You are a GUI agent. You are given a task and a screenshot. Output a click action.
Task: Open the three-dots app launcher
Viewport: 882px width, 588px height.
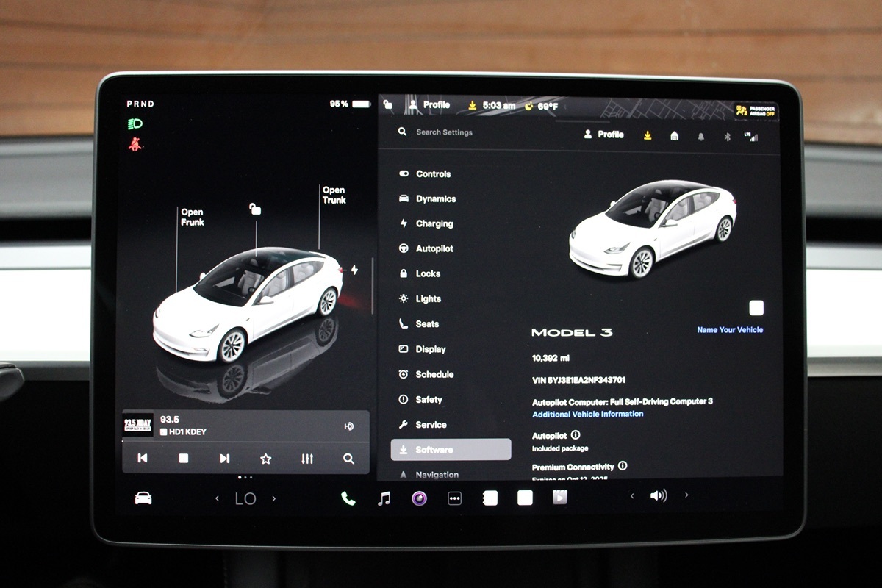point(455,498)
